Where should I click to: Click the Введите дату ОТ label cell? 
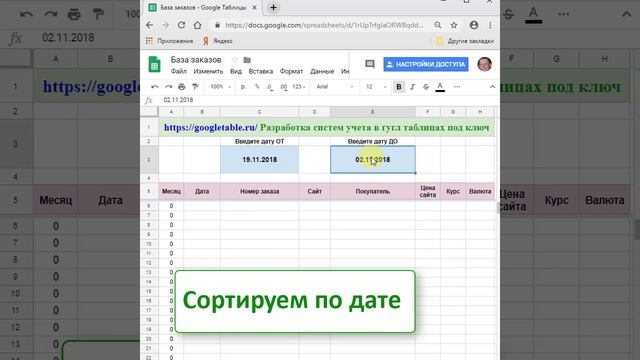point(260,141)
